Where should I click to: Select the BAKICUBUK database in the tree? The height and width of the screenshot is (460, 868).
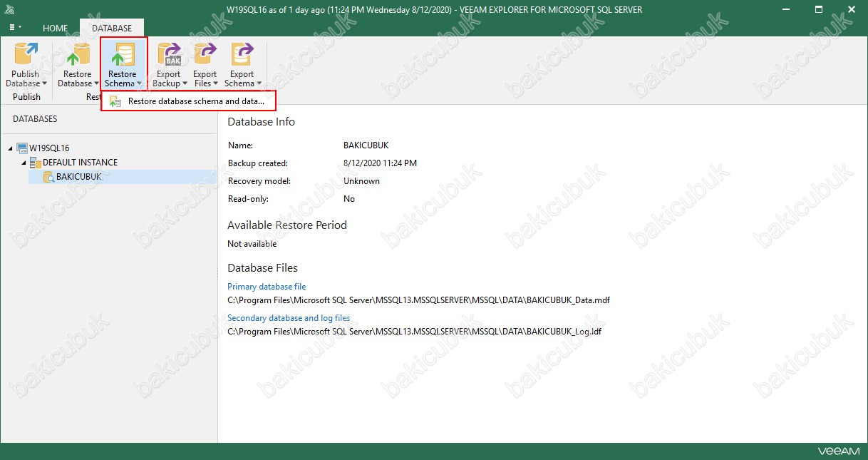click(x=79, y=176)
